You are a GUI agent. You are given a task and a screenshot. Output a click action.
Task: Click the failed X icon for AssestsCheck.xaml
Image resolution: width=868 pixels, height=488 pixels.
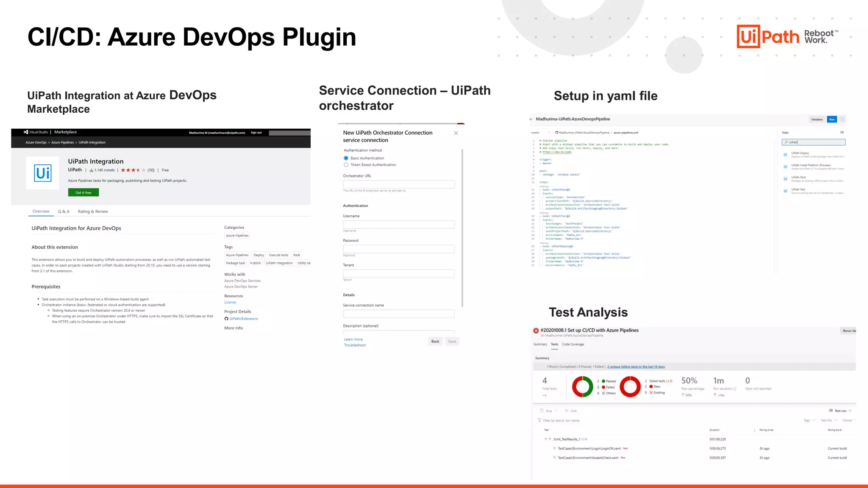tap(554, 457)
